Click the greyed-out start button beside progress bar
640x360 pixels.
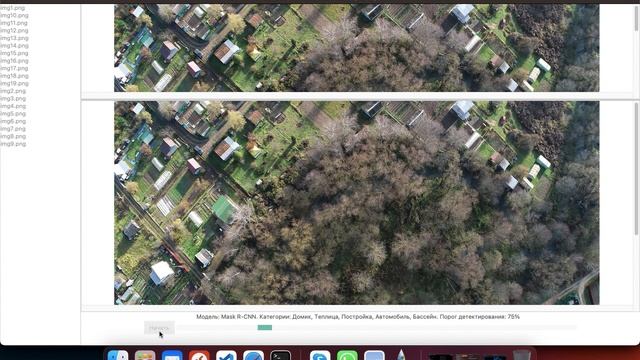[159, 328]
